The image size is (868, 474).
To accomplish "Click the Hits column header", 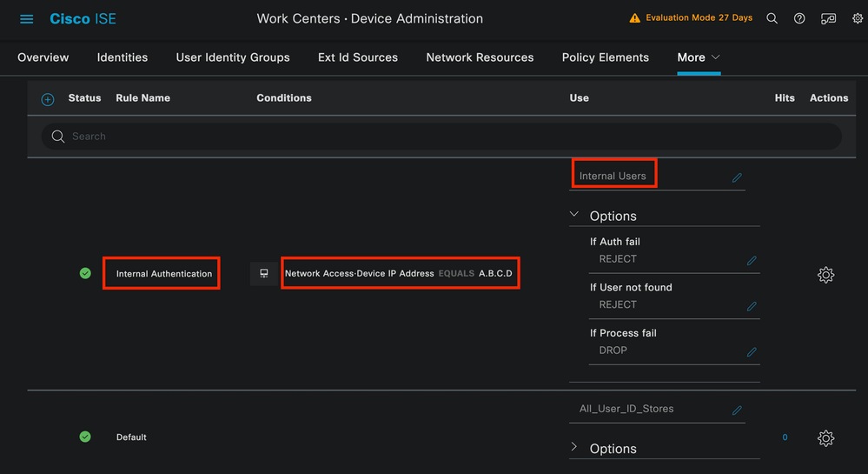I will 785,98.
